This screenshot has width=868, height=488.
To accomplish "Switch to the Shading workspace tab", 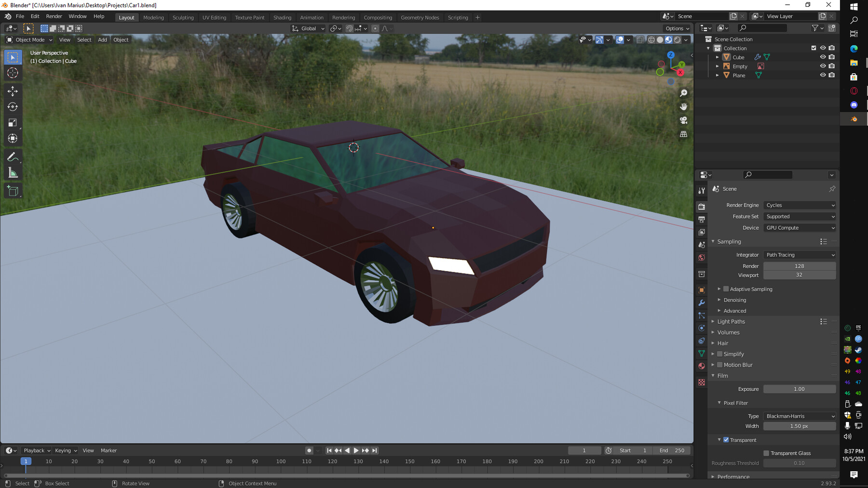I will point(282,17).
